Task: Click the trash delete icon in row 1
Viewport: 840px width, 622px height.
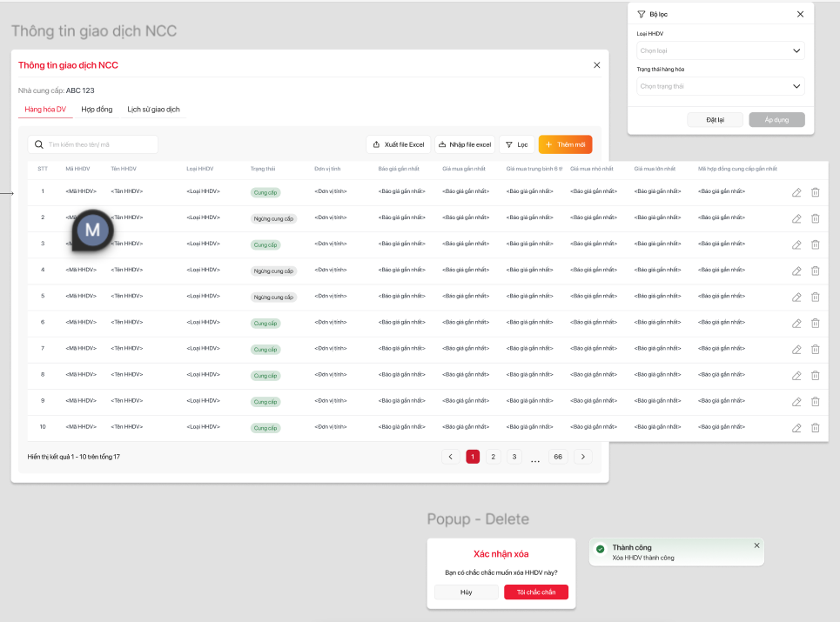Action: [x=816, y=192]
